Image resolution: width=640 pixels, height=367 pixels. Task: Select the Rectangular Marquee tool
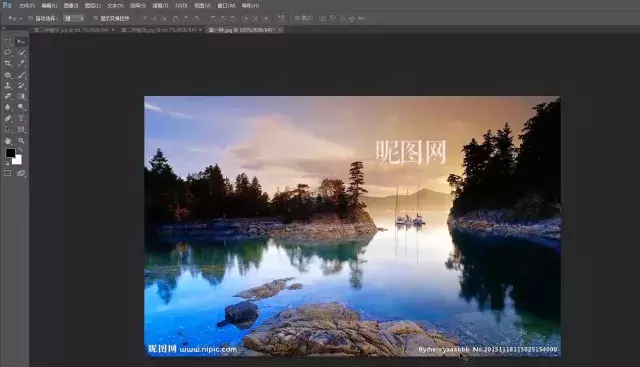[8, 42]
